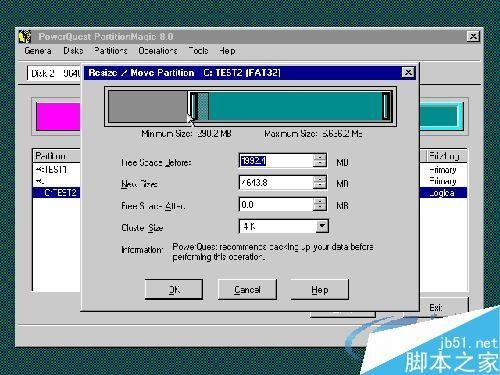Select the C:TEST2 partition row
500x375 pixels.
pos(56,193)
